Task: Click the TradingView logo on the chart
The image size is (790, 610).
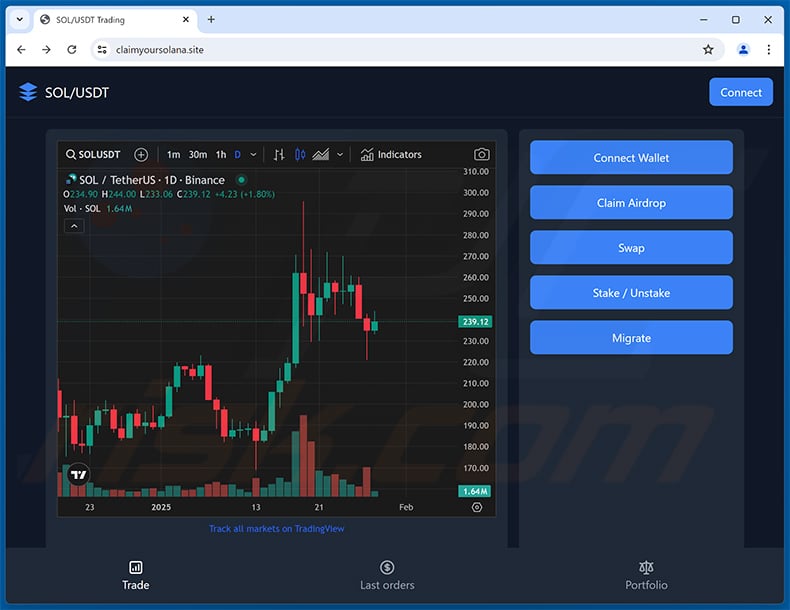Action: (78, 475)
